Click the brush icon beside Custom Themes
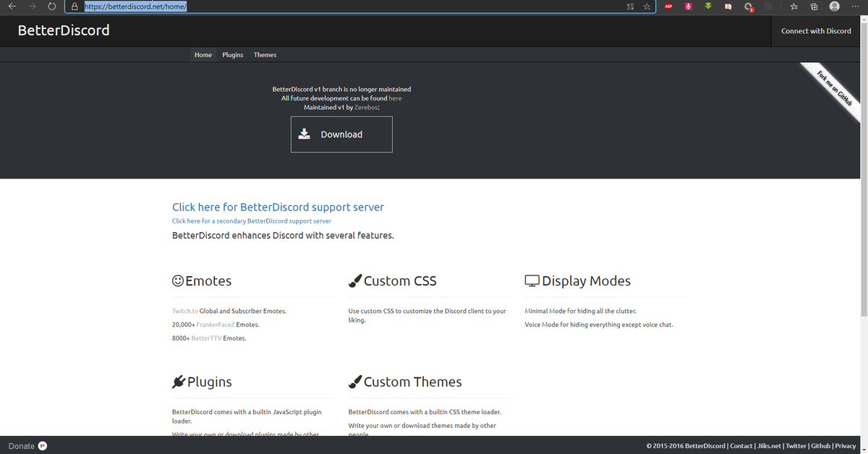 click(354, 382)
